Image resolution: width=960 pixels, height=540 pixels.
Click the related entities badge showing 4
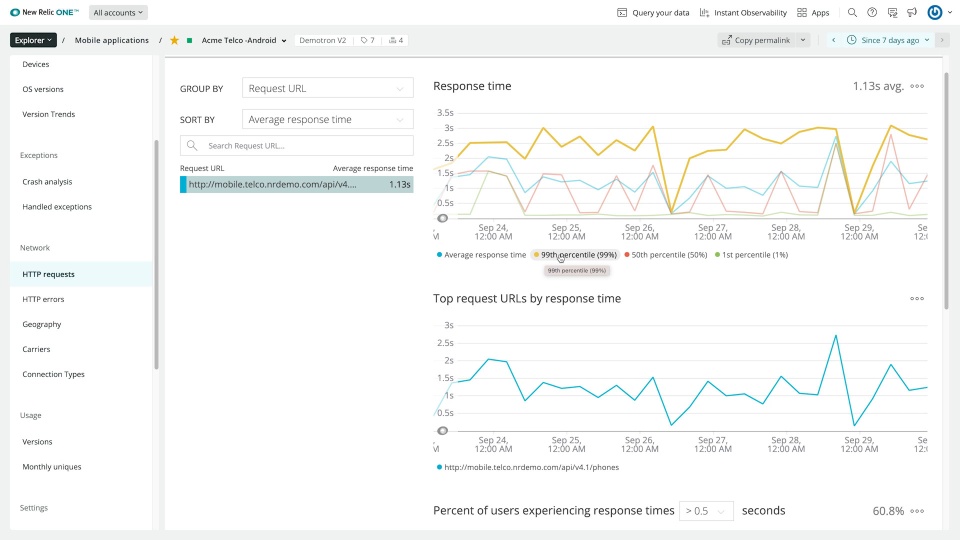pyautogui.click(x=396, y=40)
